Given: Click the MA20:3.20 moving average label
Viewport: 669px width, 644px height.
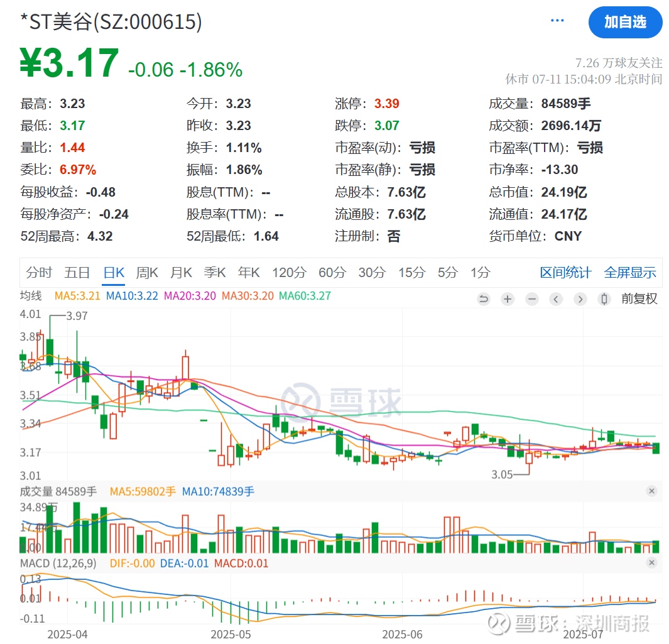Looking at the screenshot, I should click(x=190, y=296).
